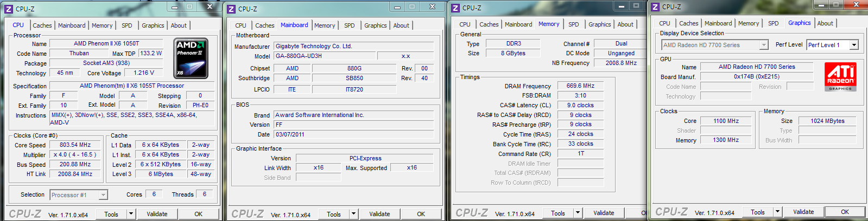
Task: Click the DRAM Frequency value 669.6 MHz
Action: 580,86
